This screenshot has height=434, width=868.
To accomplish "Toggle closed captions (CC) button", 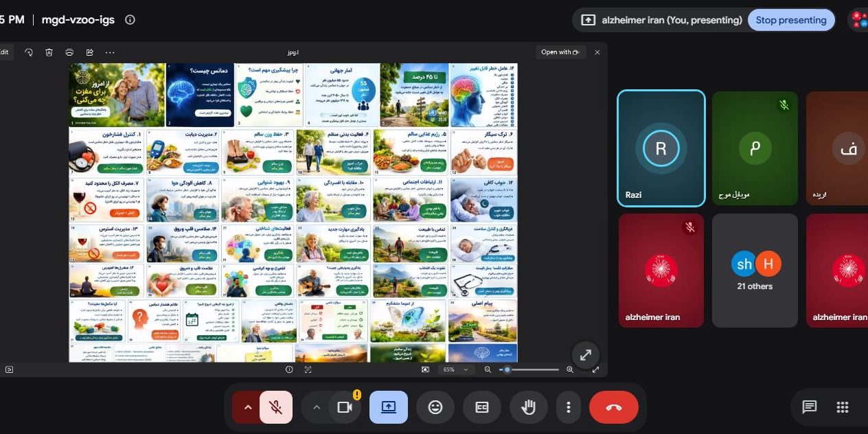I will click(482, 407).
